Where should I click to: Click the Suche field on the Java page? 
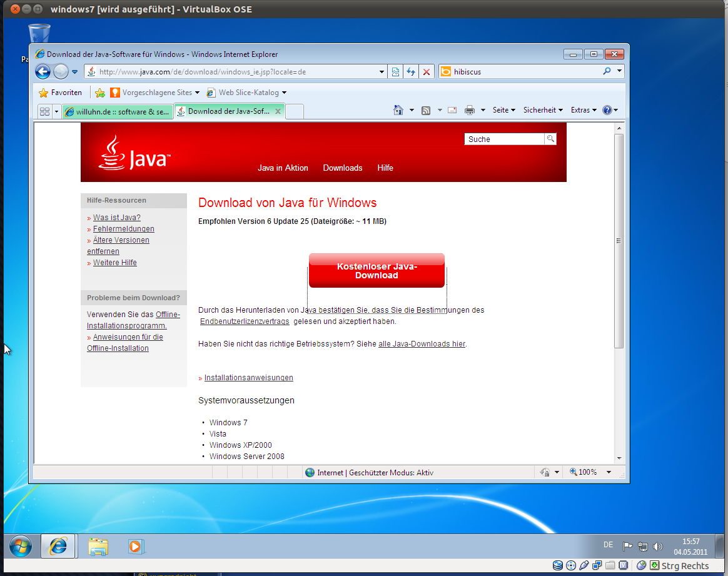(504, 139)
